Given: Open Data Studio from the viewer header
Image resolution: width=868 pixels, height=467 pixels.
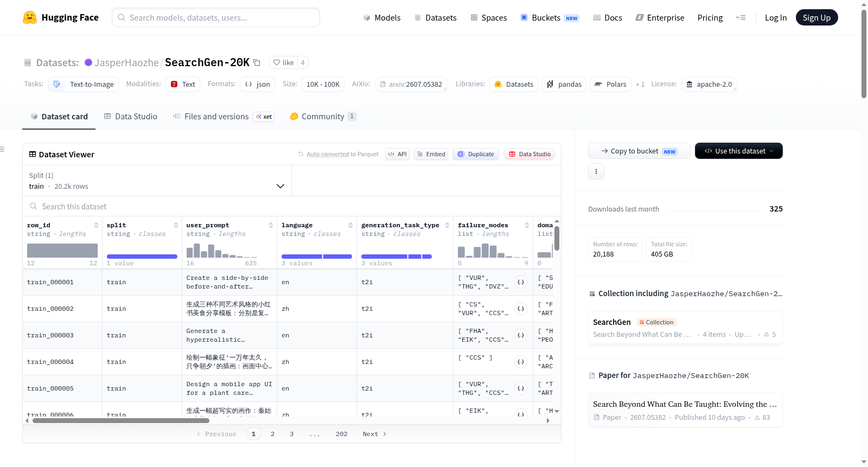Looking at the screenshot, I should point(529,154).
